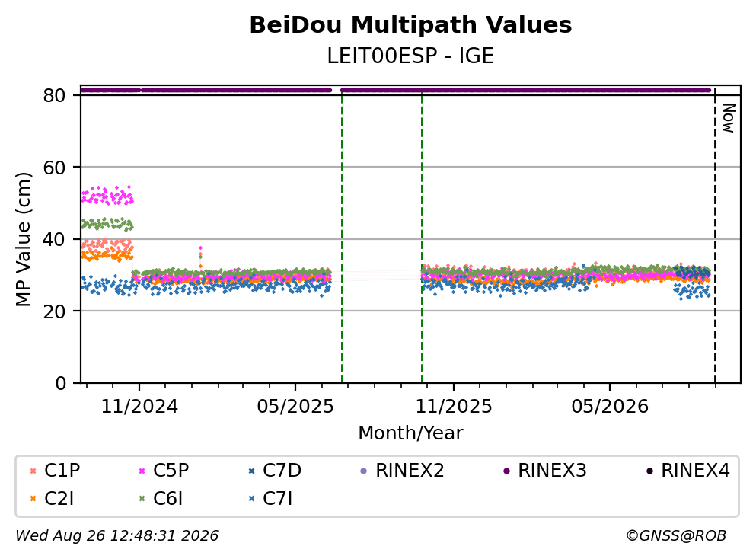
Task: Click the 0 y-axis tick label
Action: point(60,383)
